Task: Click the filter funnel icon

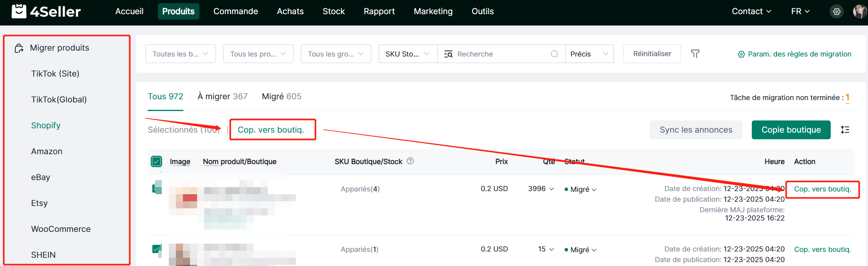Action: point(695,54)
